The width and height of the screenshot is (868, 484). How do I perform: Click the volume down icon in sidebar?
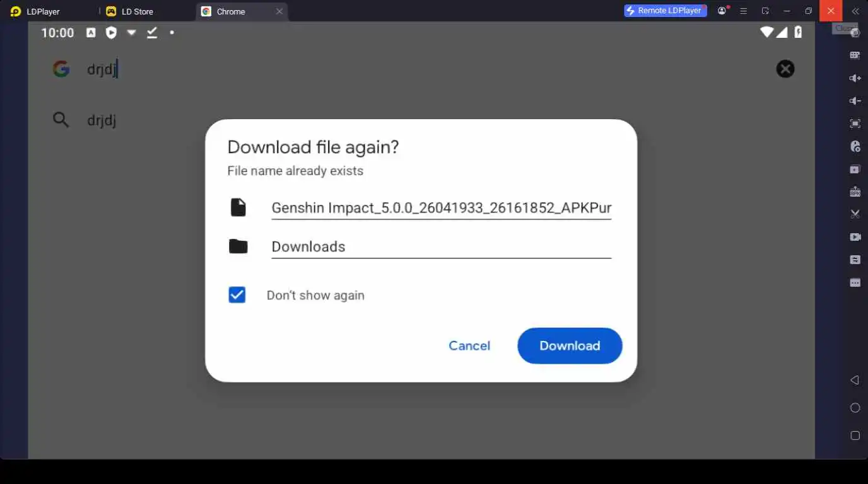855,101
